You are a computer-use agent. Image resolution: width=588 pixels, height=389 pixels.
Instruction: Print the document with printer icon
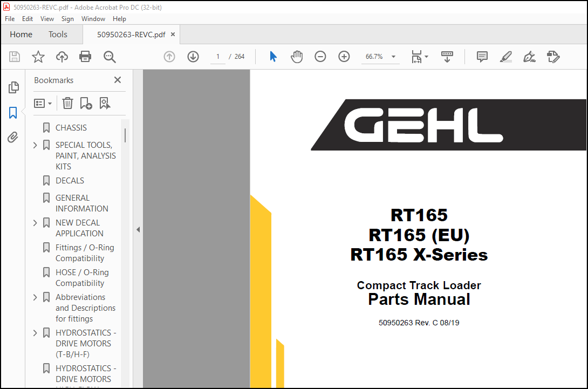(85, 57)
